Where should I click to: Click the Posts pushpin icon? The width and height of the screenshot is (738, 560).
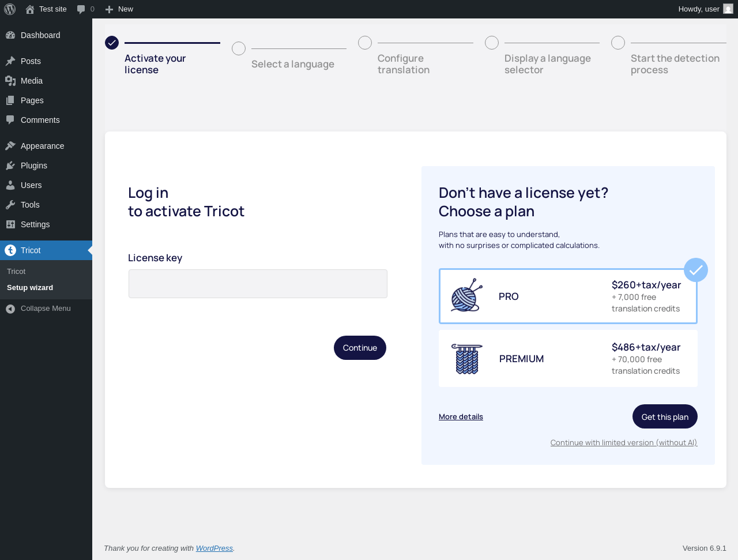tap(10, 61)
